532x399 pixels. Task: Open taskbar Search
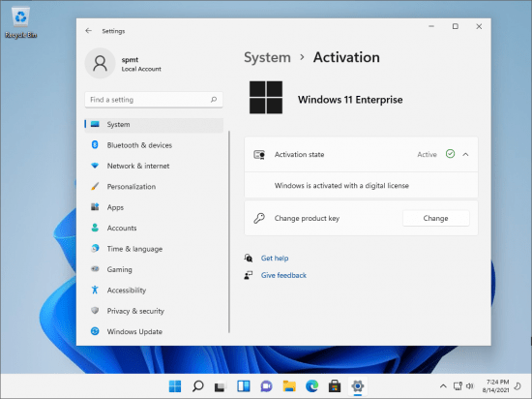tap(197, 386)
